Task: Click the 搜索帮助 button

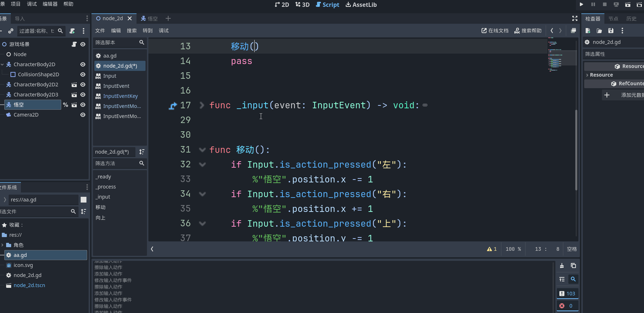Action: (x=528, y=31)
